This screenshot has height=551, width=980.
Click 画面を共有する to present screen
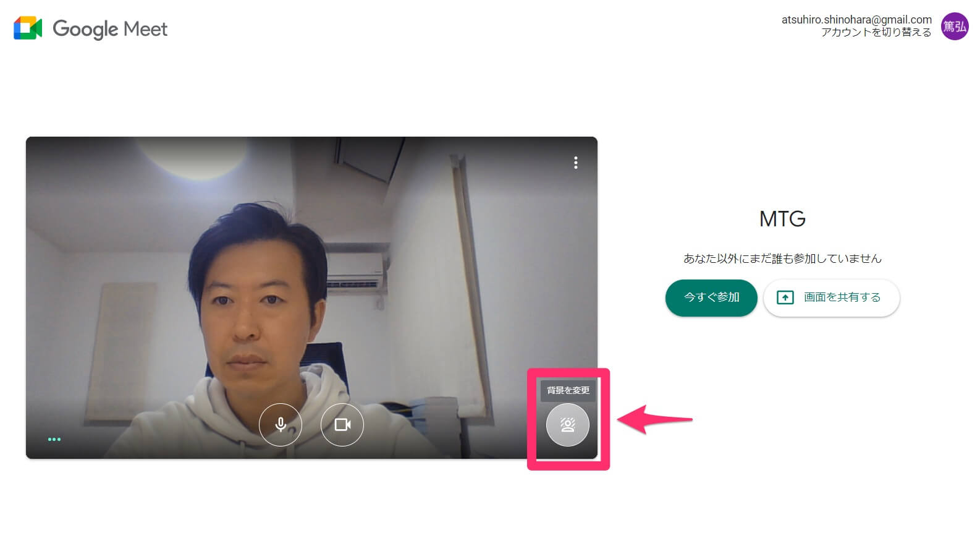(842, 297)
